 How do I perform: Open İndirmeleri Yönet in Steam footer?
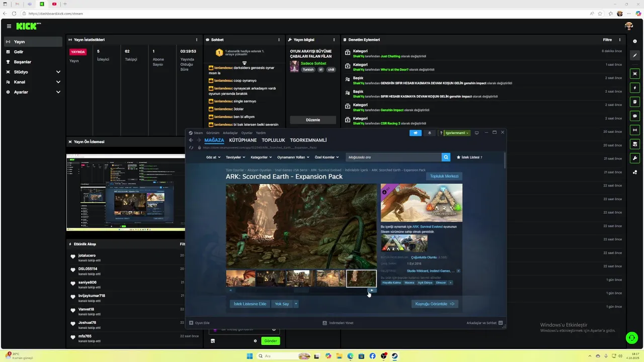[x=338, y=323]
